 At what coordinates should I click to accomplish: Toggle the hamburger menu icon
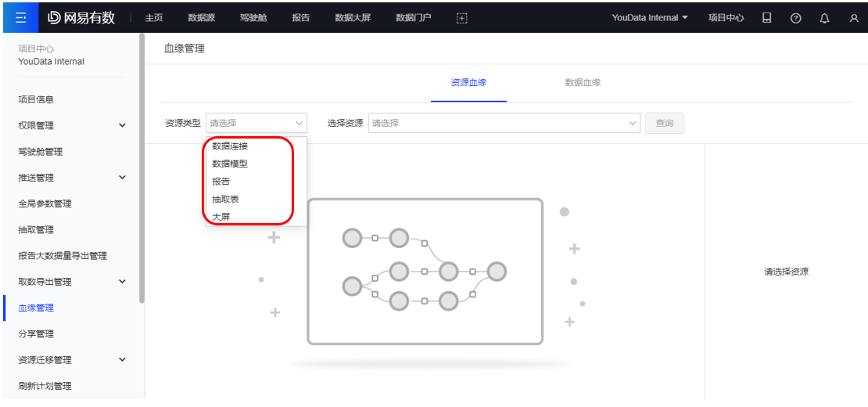point(21,18)
